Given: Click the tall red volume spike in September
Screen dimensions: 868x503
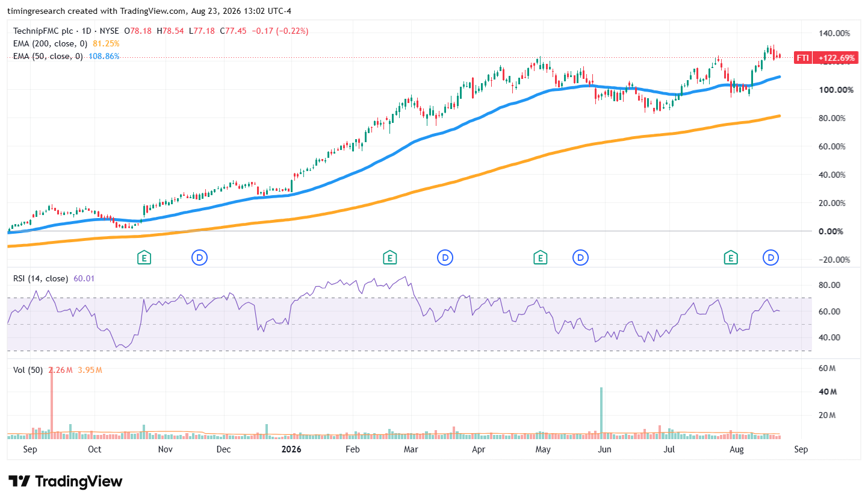Looking at the screenshot, I should (x=52, y=402).
